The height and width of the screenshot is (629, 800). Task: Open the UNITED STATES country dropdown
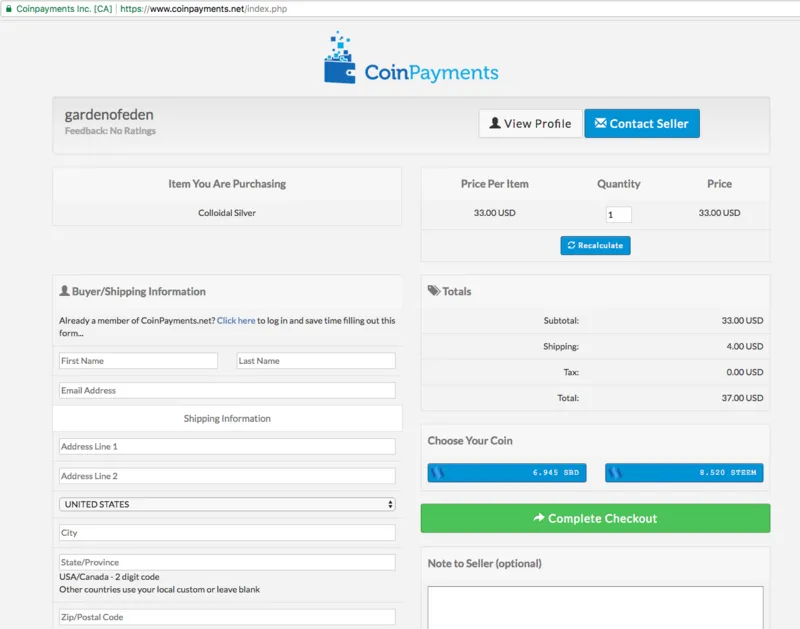click(227, 504)
